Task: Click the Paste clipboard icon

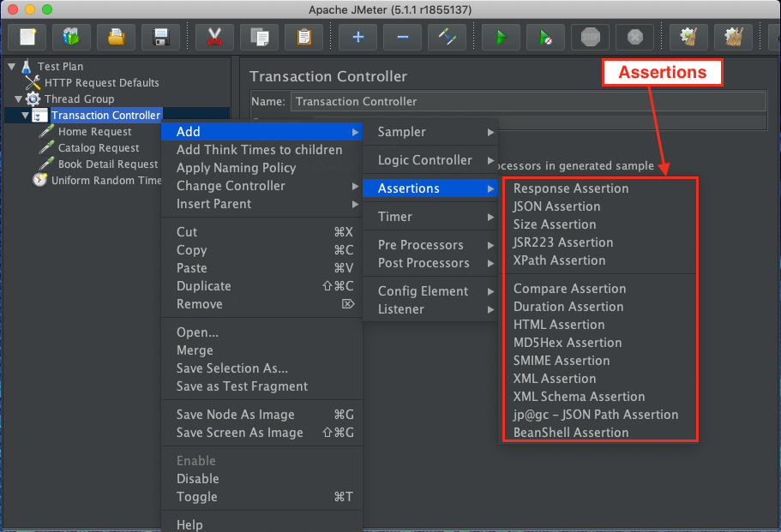Action: point(303,37)
